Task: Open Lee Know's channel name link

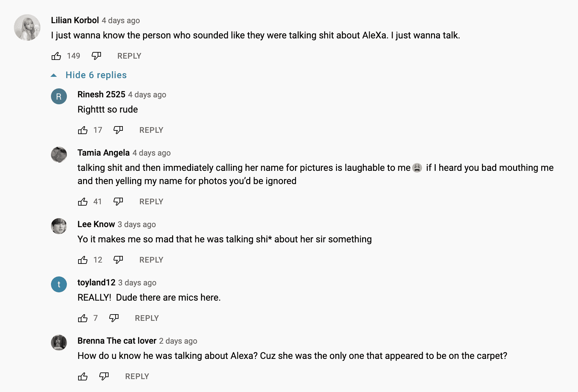Action: pyautogui.click(x=96, y=224)
